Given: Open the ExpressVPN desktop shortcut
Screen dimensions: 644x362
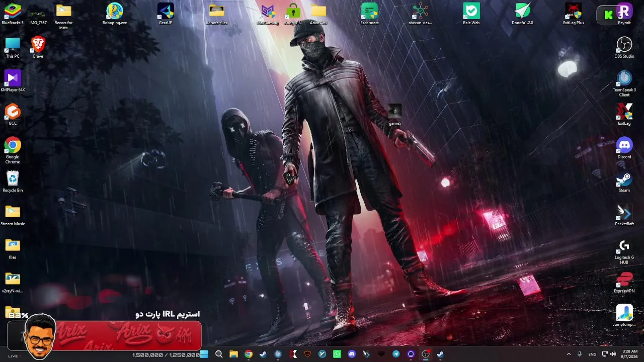Looking at the screenshot, I should click(x=624, y=283).
